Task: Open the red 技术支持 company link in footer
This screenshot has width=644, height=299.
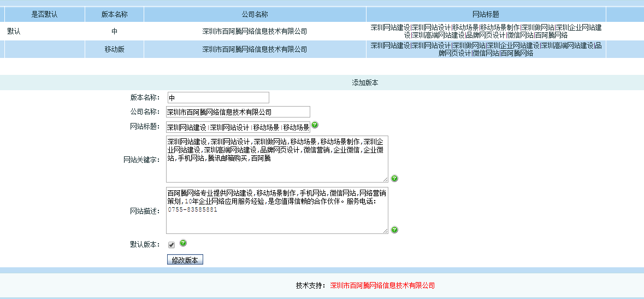Action: [x=382, y=285]
